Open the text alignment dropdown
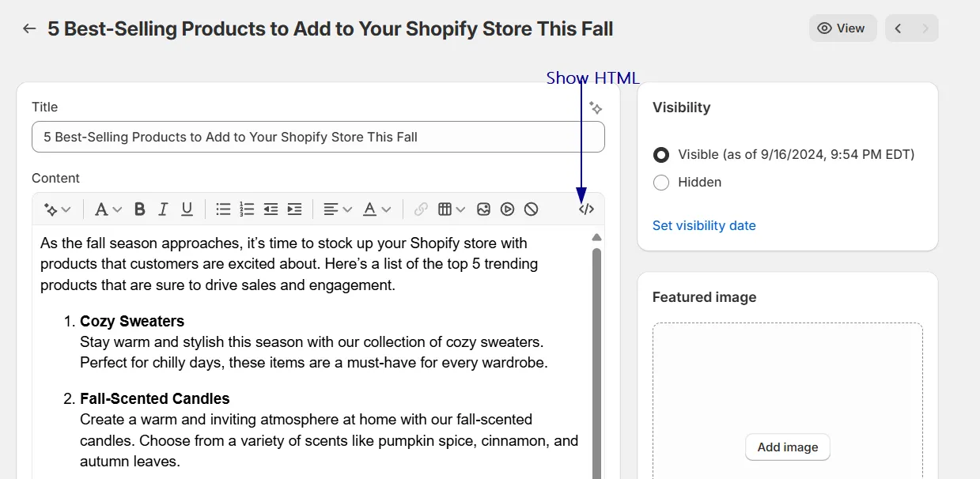The height and width of the screenshot is (479, 980). coord(337,209)
